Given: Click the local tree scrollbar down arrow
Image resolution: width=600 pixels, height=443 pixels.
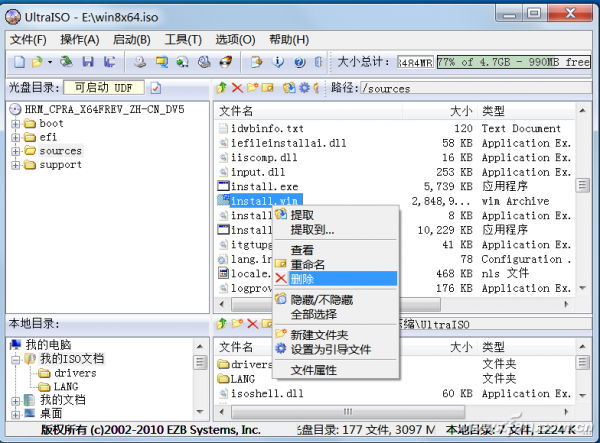Looking at the screenshot, I should [x=200, y=412].
